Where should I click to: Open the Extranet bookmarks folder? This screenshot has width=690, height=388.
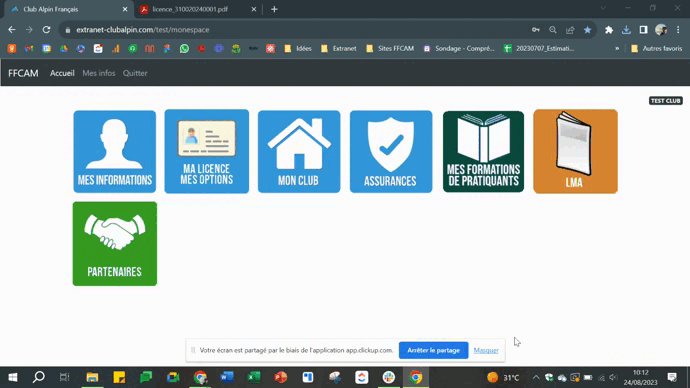pos(339,48)
